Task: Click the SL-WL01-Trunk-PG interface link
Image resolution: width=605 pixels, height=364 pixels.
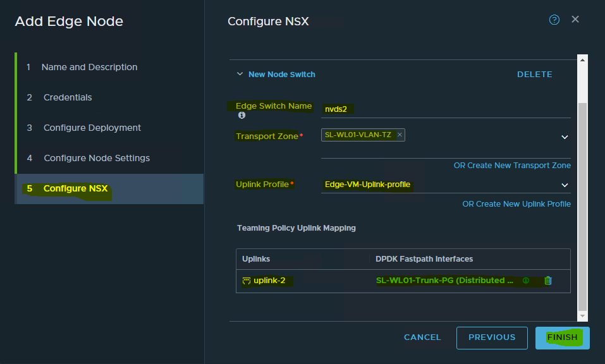Action: point(444,281)
